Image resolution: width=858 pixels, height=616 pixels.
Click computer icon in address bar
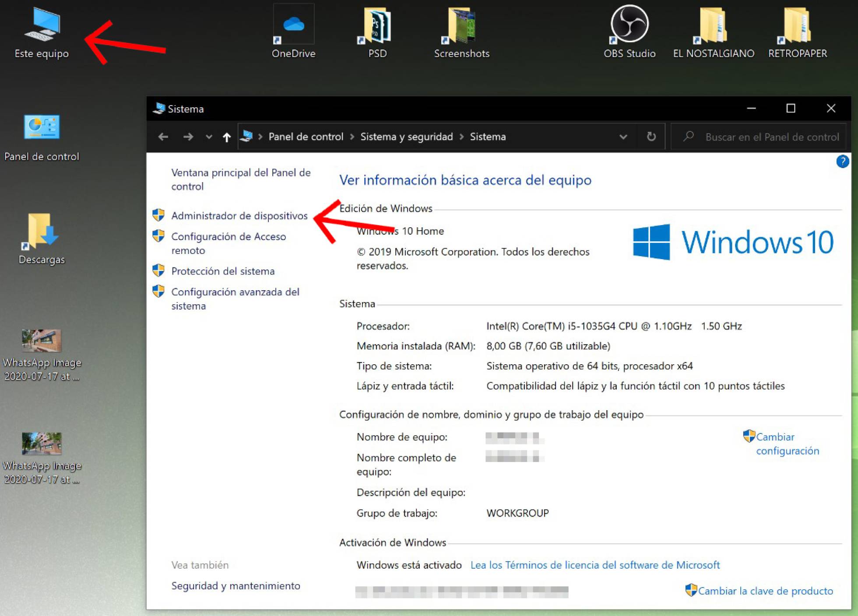click(246, 136)
